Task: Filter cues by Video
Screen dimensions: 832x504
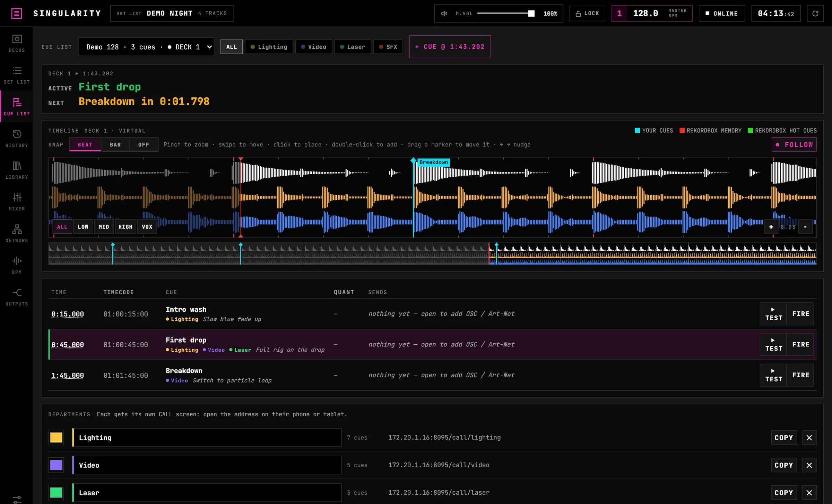Action: [314, 47]
